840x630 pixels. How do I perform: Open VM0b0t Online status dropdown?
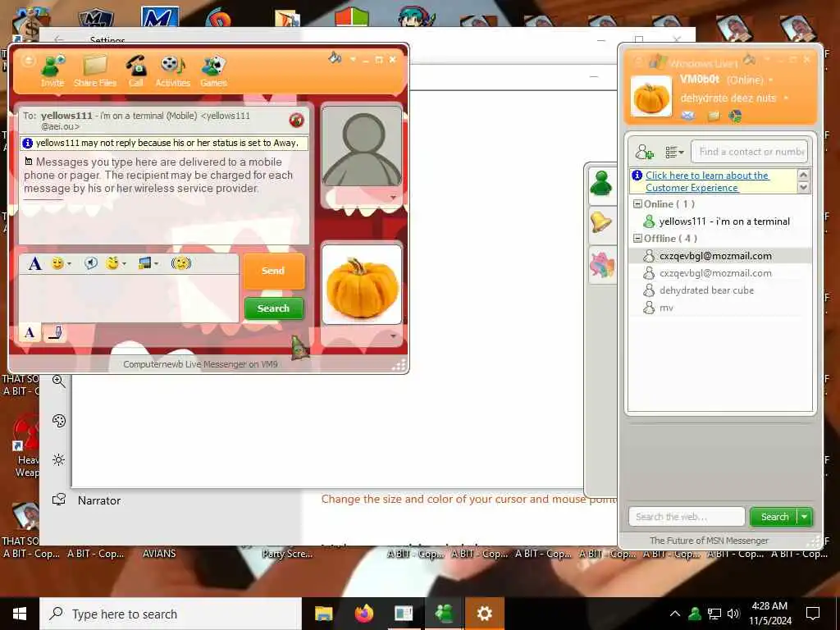[x=750, y=80]
